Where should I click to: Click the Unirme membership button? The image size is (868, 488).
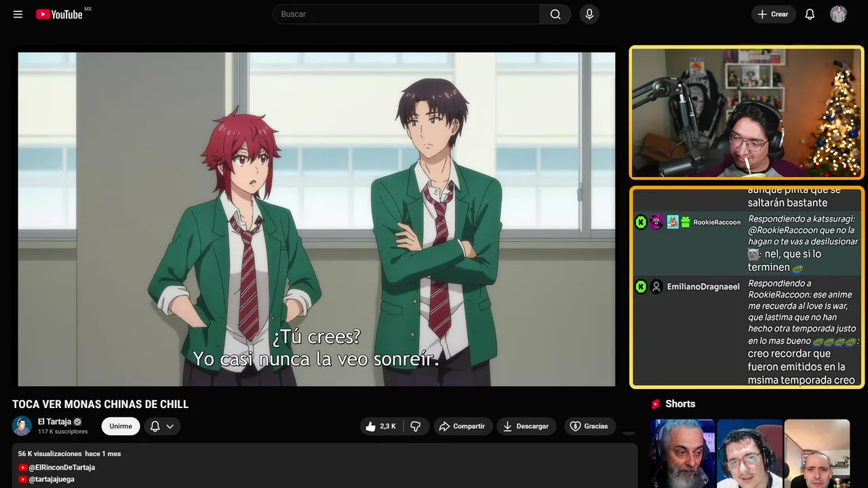click(121, 426)
